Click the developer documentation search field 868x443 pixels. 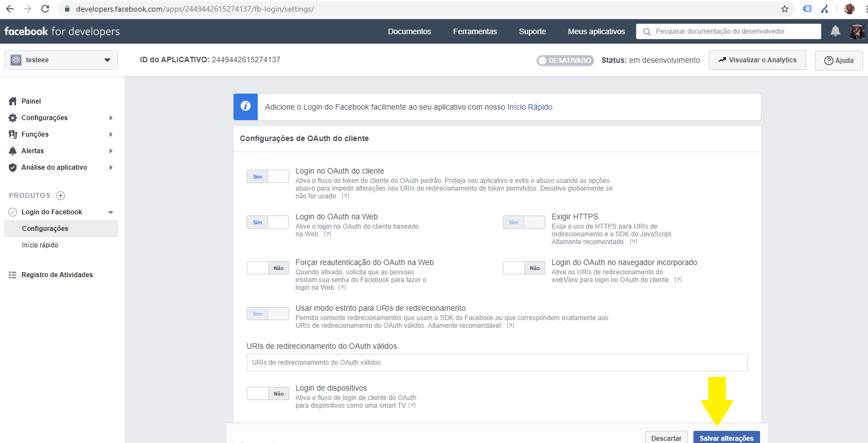[x=728, y=31]
